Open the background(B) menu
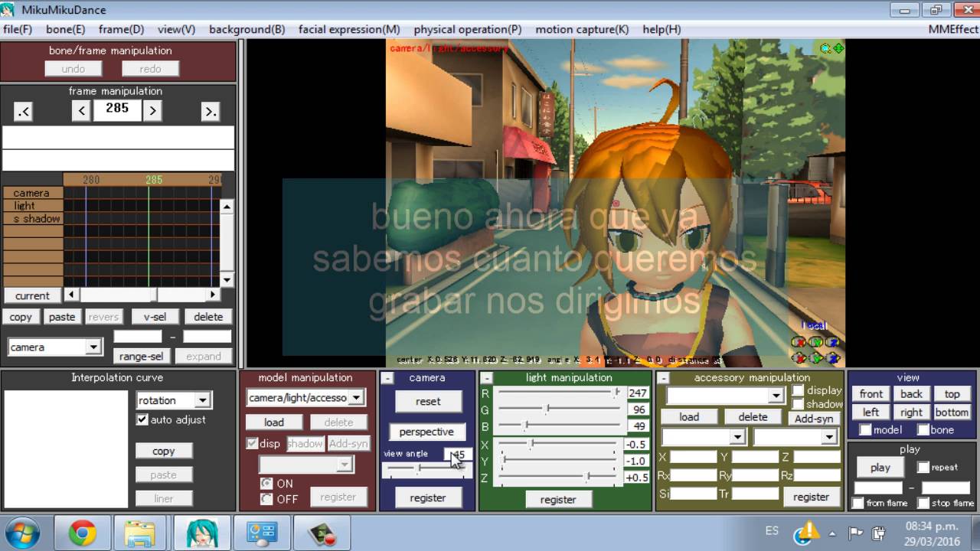 coord(247,29)
